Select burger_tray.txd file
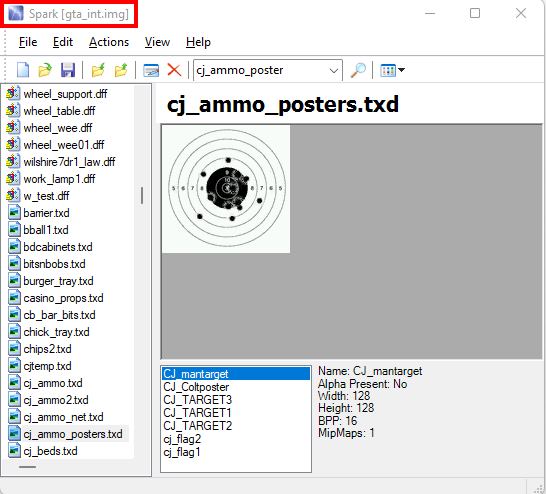Viewport: 546px width, 494px height. pos(58,281)
